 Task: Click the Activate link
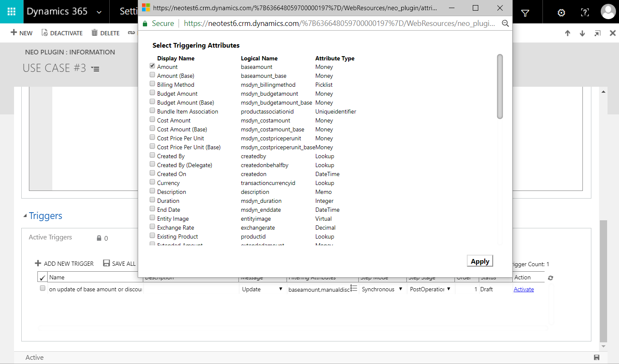click(x=524, y=289)
